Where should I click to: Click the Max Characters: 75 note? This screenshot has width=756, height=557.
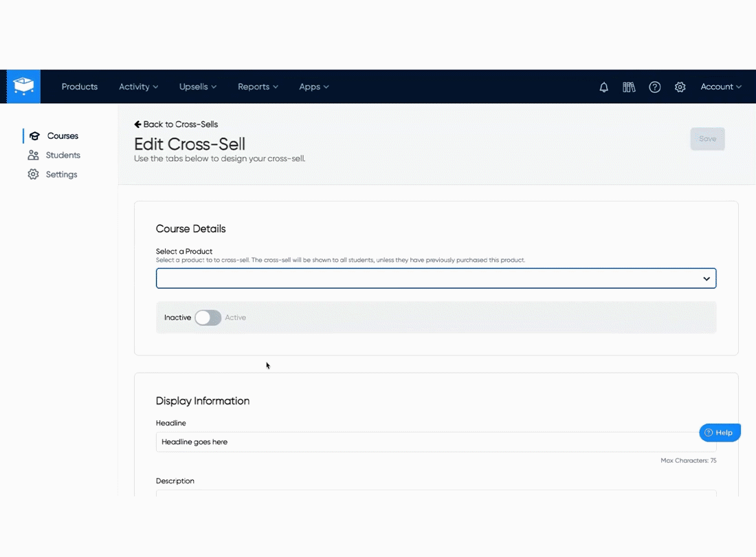(688, 461)
